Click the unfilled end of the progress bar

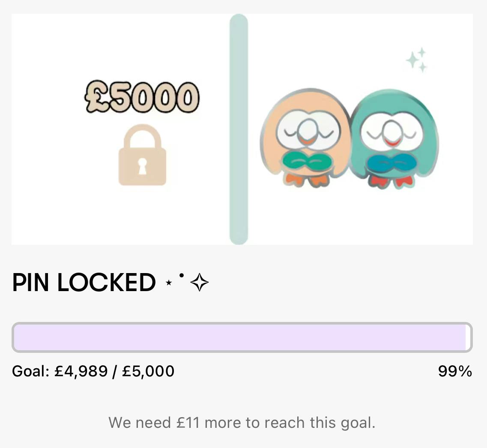point(468,337)
